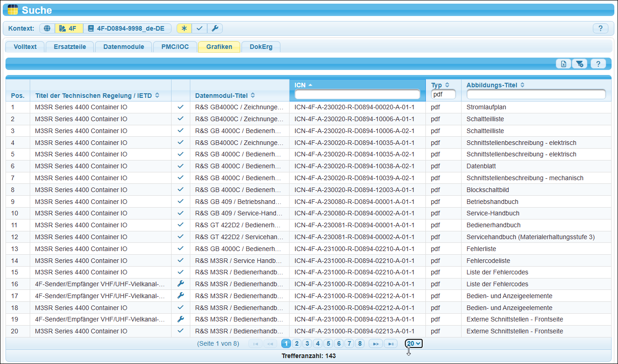Click the globe icon in the Kontext bar
The image size is (618, 364).
[47, 28]
